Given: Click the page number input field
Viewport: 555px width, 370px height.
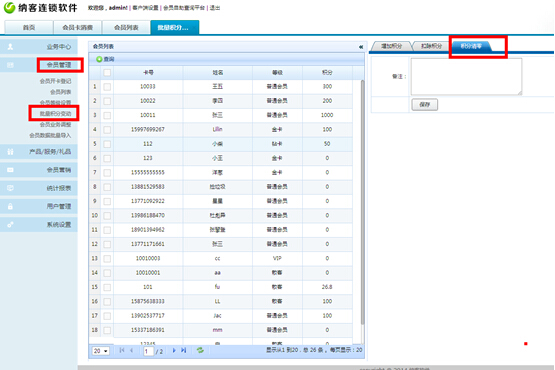Looking at the screenshot, I should pos(148,351).
